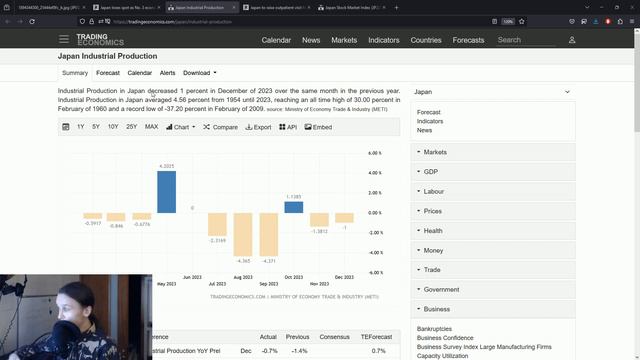Click the May 2023 blue bar labeled 4.2025
The width and height of the screenshot is (640, 360).
(x=167, y=192)
